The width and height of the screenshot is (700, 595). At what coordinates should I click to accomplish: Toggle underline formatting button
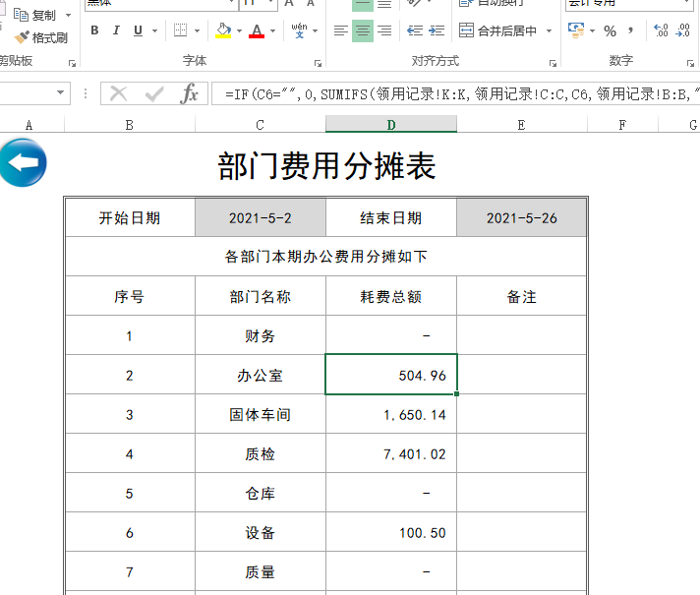pos(138,30)
